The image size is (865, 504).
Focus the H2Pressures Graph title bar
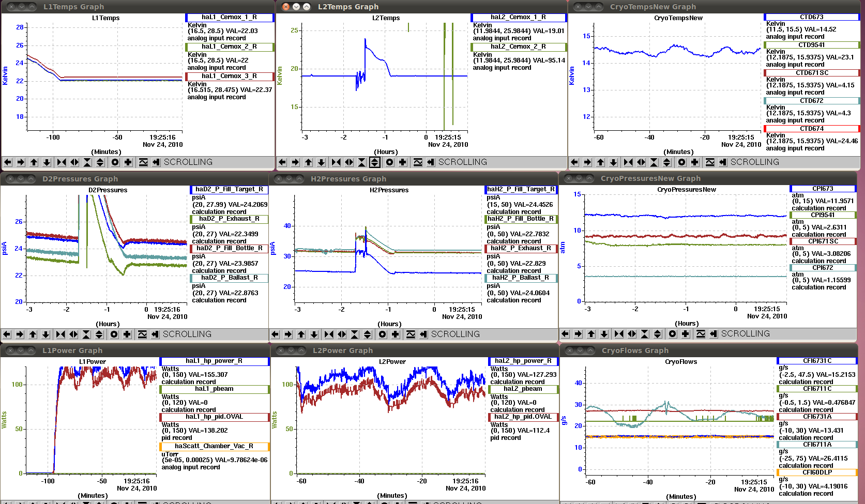(x=413, y=179)
